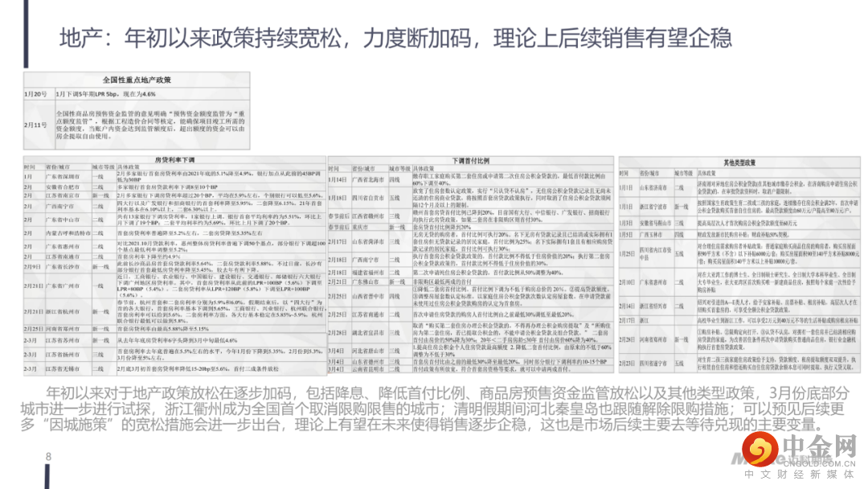
Task: Click '提高高层次人才首次购房公积金贷款额度至60万元' cell
Action: [x=747, y=223]
